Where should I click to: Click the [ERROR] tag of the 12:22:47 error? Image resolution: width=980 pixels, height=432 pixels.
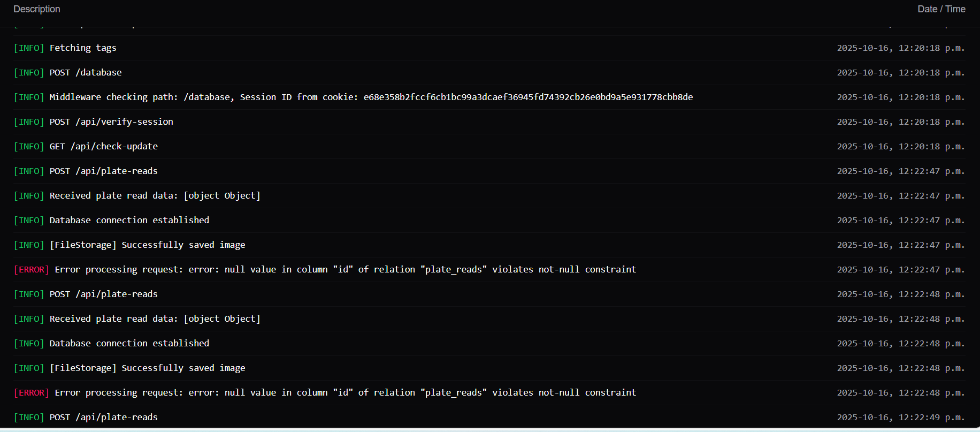[32, 270]
